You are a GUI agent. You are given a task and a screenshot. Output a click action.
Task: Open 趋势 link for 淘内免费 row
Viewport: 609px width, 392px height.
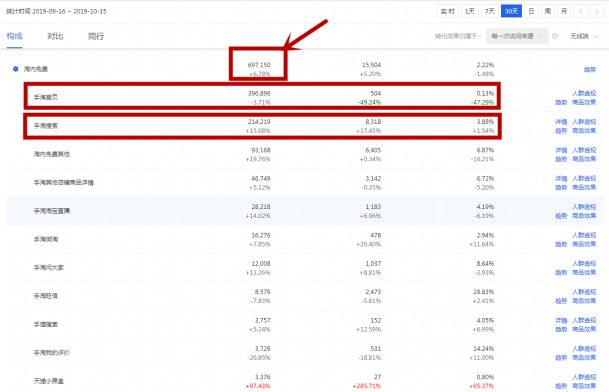pyautogui.click(x=590, y=69)
